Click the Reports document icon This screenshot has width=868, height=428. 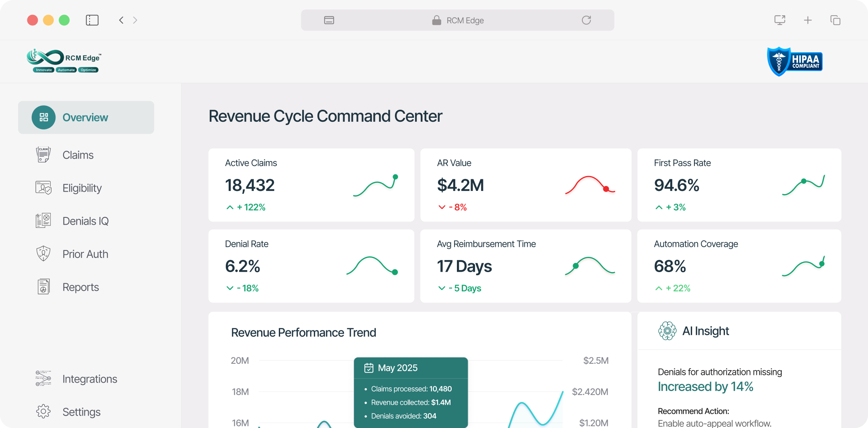coord(43,287)
